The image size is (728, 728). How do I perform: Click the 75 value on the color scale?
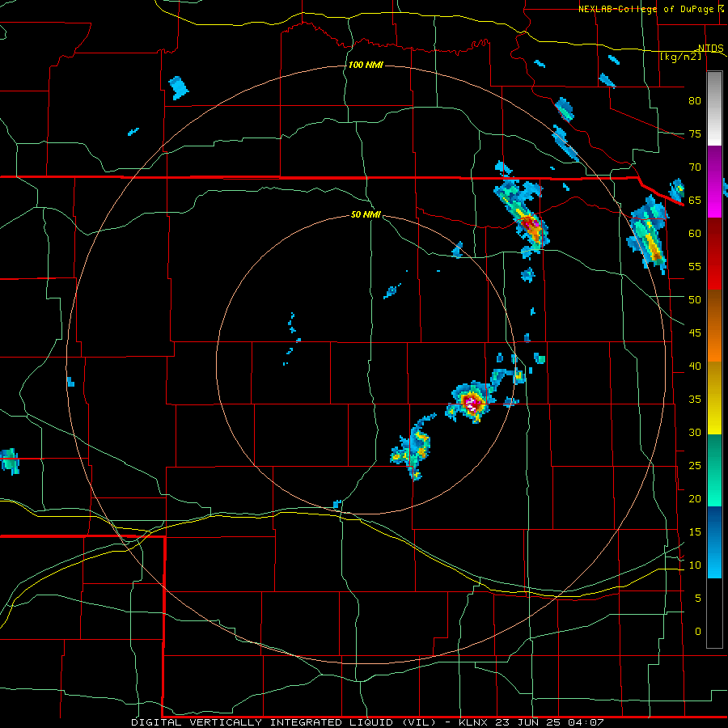point(695,133)
